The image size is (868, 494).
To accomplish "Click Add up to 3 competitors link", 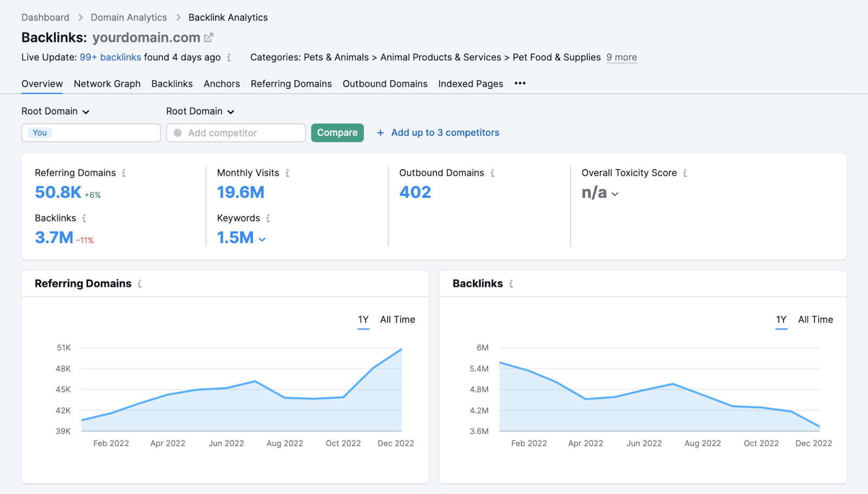I will point(445,133).
